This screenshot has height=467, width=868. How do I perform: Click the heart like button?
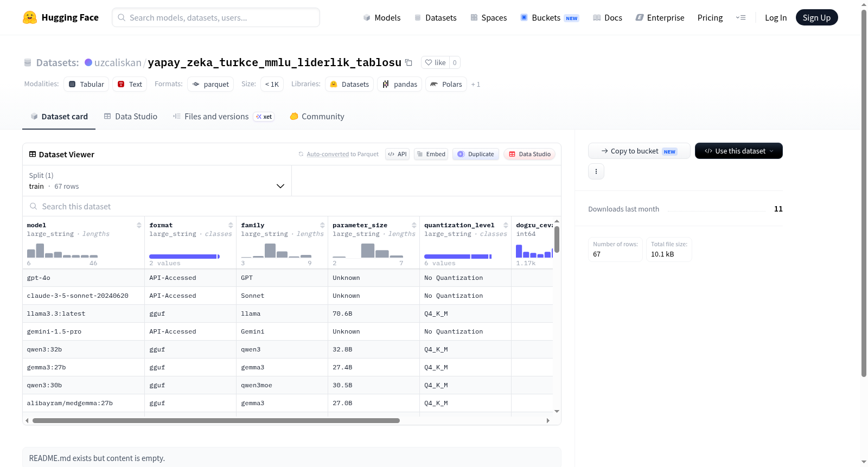coord(435,62)
